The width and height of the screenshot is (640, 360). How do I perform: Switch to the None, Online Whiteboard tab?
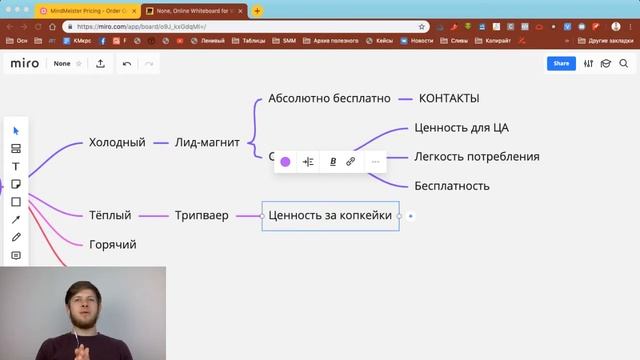[x=194, y=11]
